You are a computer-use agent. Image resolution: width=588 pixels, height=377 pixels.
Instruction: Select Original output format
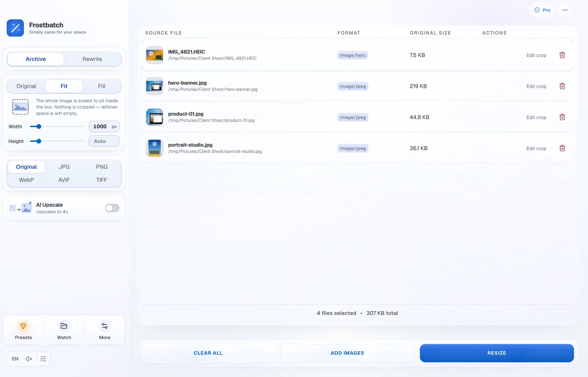point(26,167)
